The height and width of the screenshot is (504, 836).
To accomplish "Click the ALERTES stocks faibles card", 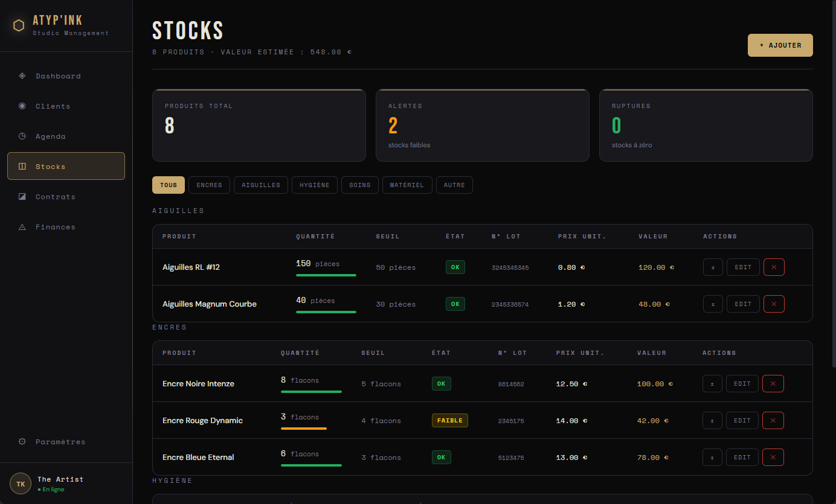I will [483, 126].
